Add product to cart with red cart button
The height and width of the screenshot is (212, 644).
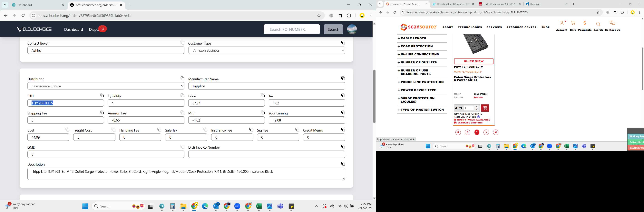click(485, 108)
